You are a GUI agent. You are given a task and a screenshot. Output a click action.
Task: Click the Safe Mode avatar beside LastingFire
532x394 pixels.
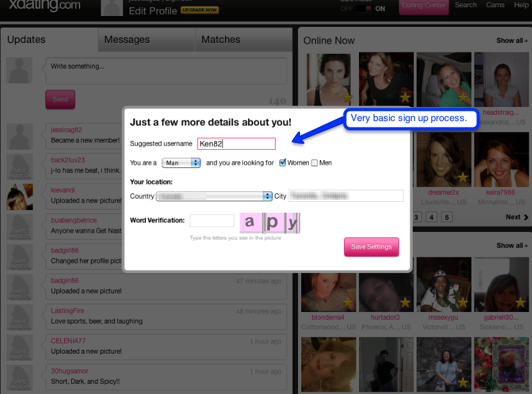coord(20,317)
